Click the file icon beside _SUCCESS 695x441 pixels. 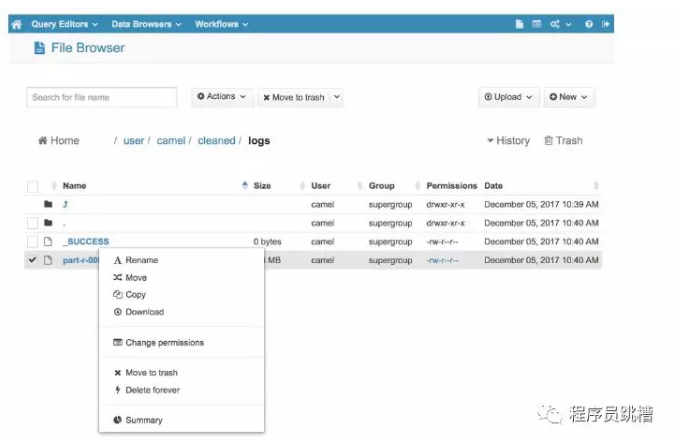point(48,242)
